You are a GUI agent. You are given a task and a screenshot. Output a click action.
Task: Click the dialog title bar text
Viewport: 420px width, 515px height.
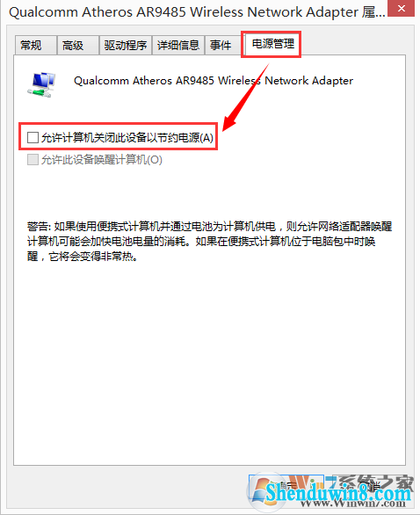[x=197, y=12]
